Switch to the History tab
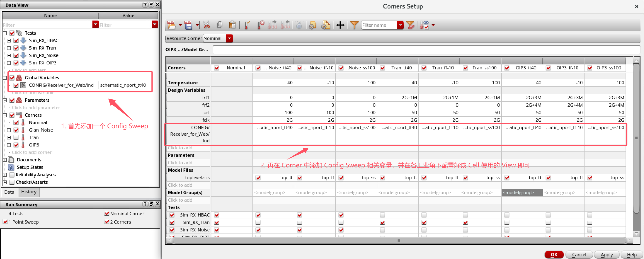The height and width of the screenshot is (259, 644). point(28,192)
